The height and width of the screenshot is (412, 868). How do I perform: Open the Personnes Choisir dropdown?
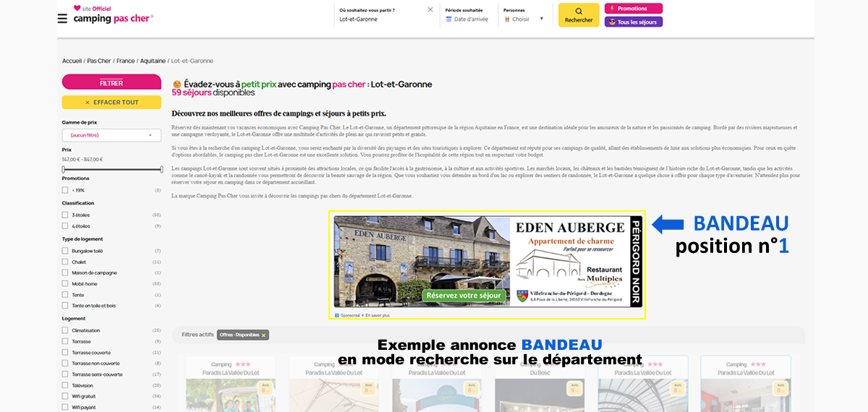click(524, 20)
